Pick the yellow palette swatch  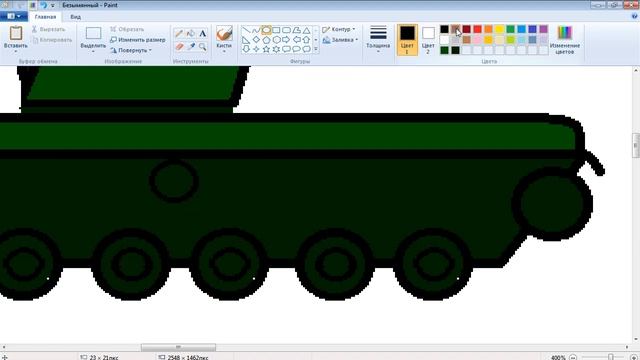pos(499,29)
